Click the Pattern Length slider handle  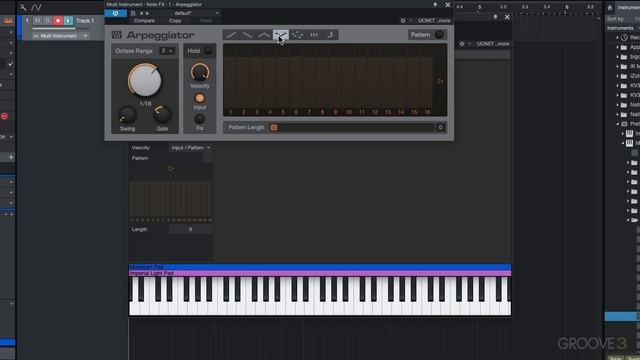click(274, 127)
